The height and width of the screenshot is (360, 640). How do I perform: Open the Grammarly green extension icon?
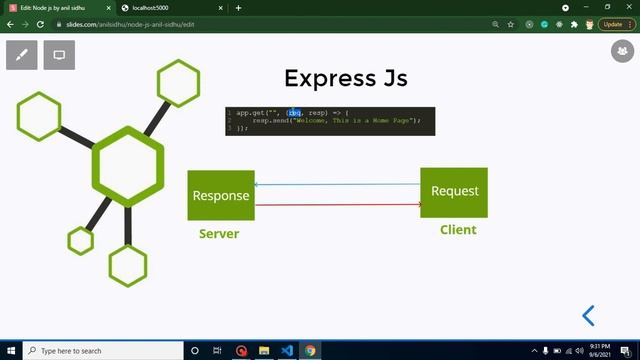pos(544,24)
